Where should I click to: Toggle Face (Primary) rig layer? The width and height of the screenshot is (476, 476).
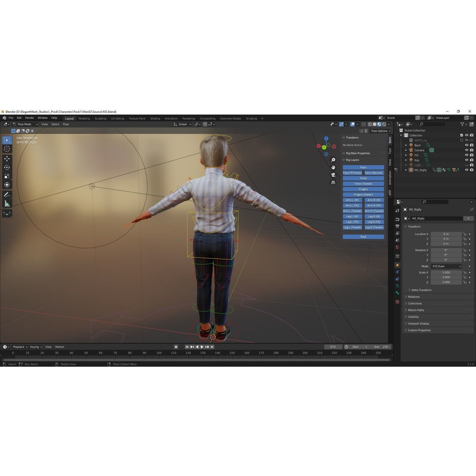[x=353, y=173]
